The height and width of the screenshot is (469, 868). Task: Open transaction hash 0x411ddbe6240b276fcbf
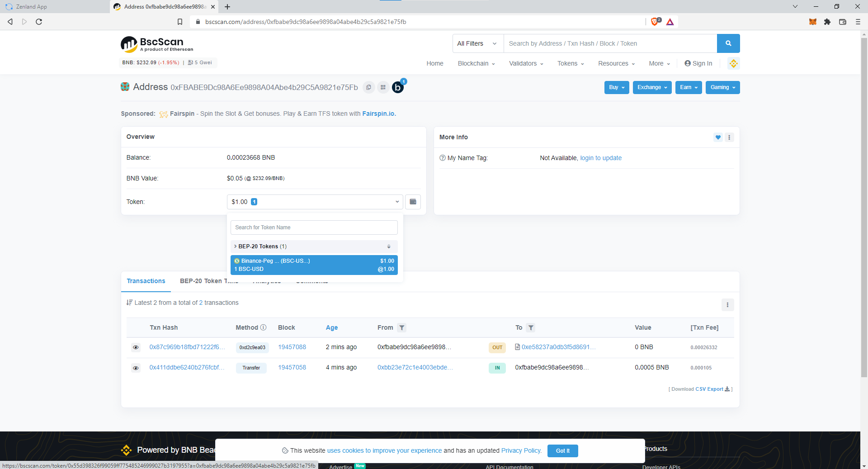[187, 367]
